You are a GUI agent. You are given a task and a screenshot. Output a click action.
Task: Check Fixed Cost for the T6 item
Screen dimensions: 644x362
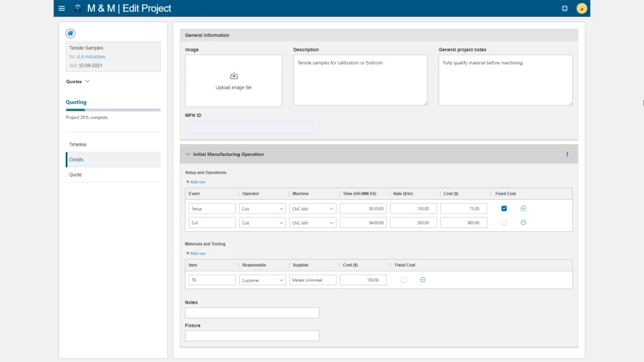click(x=404, y=280)
